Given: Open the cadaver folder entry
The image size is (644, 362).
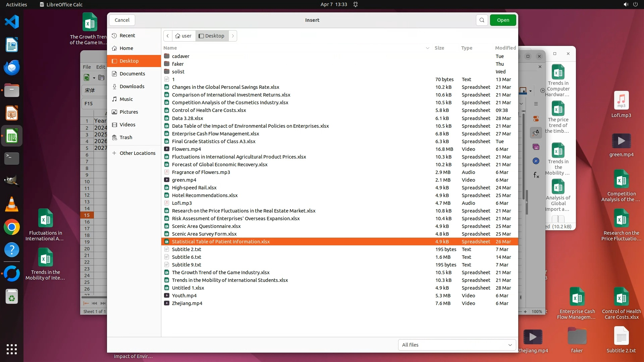Looking at the screenshot, I should [x=180, y=56].
